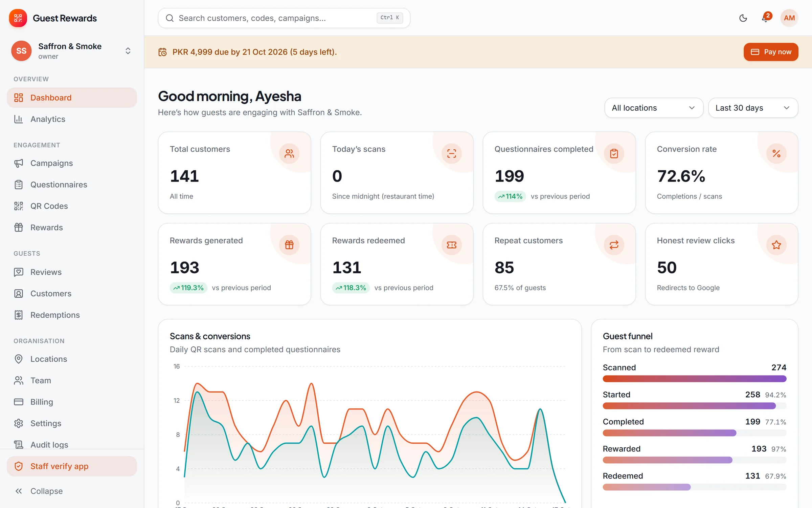Click the Today's scans scanner icon
Screen dimensions: 812x508
452,154
